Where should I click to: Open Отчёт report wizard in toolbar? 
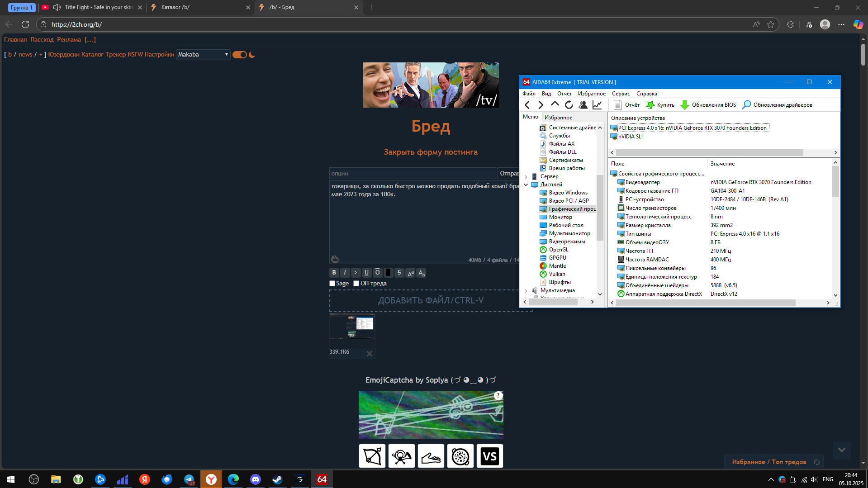(x=626, y=105)
